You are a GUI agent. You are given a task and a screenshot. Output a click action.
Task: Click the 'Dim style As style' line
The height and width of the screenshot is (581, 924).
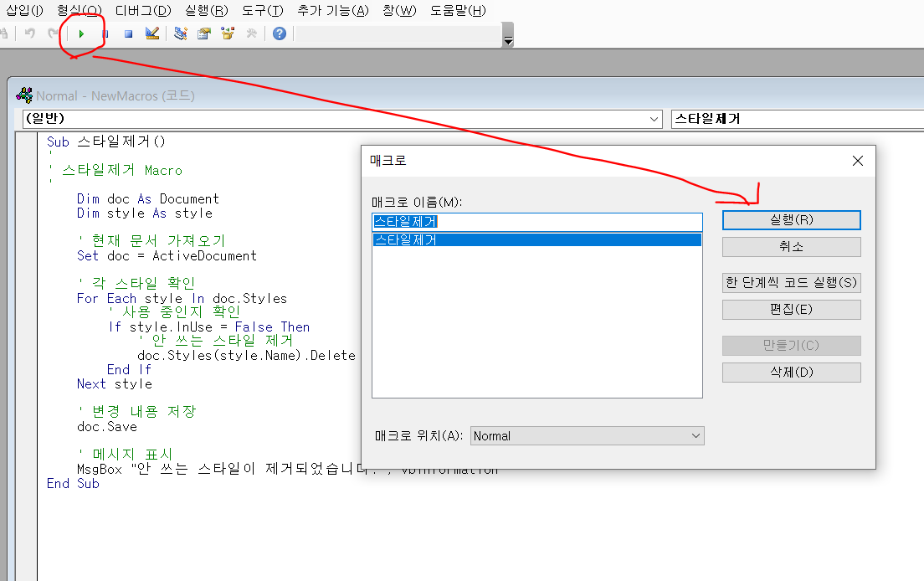click(x=145, y=213)
